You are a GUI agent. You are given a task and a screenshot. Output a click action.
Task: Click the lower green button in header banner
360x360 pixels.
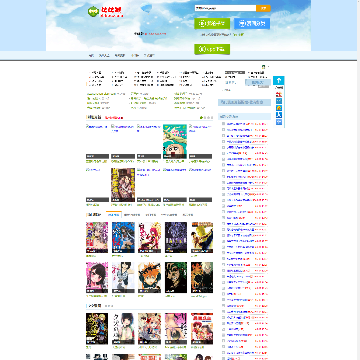tap(212, 49)
